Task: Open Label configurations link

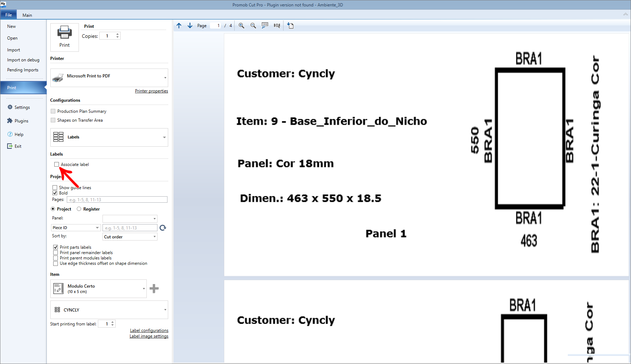Action: pos(149,330)
